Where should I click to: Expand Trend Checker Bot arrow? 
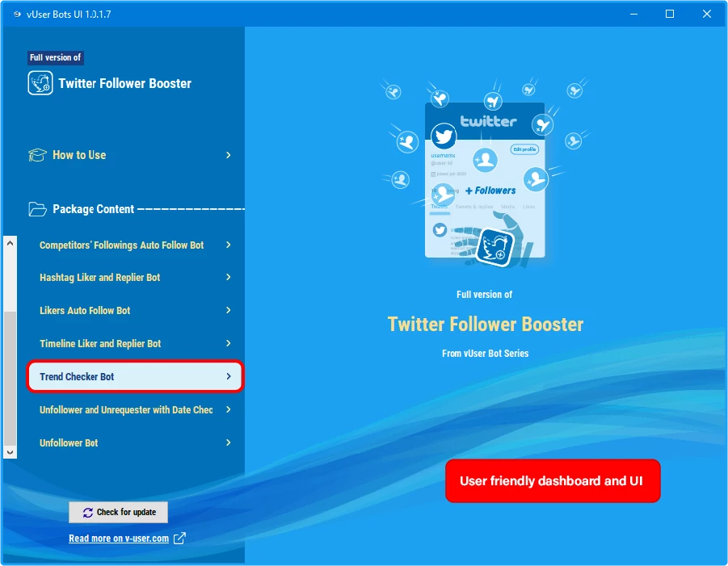tap(228, 376)
